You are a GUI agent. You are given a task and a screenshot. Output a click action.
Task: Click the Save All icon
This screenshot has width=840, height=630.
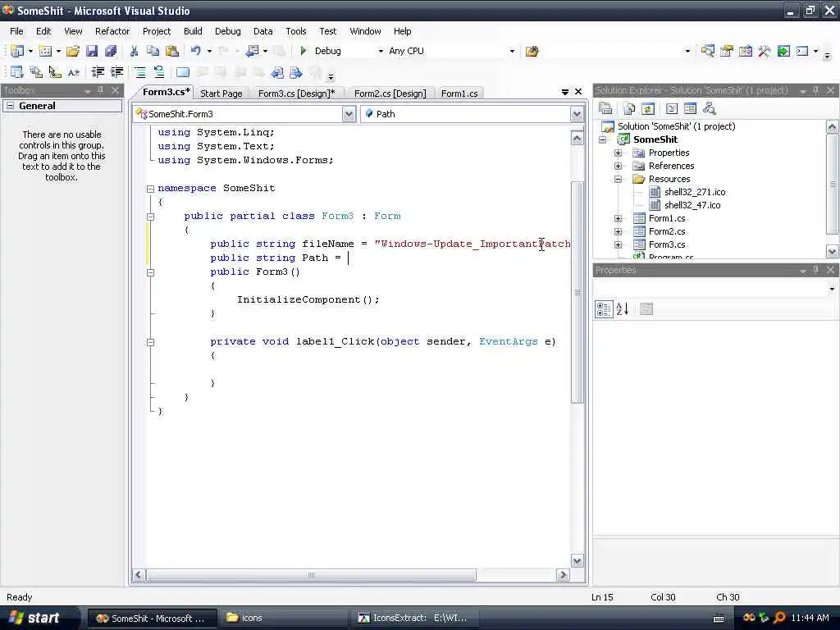click(x=111, y=51)
